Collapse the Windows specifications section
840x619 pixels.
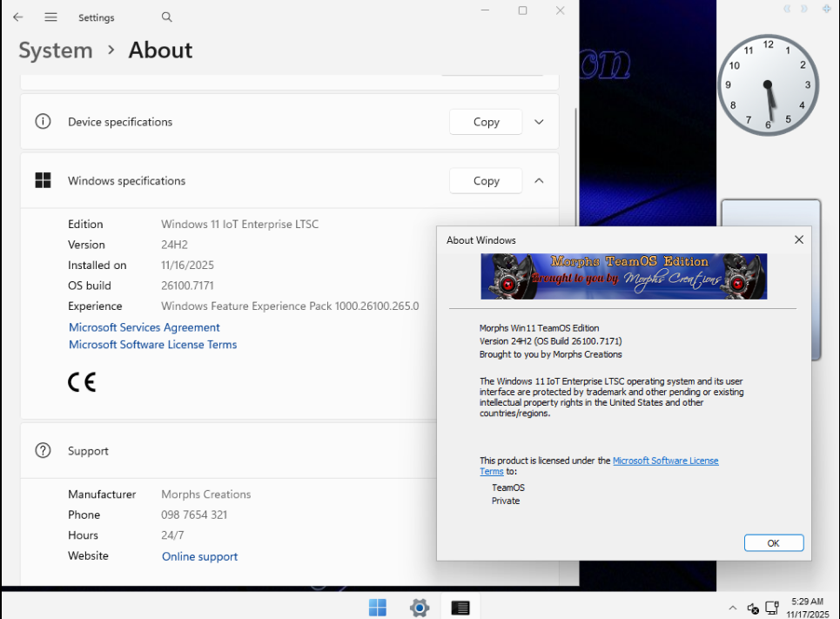539,181
